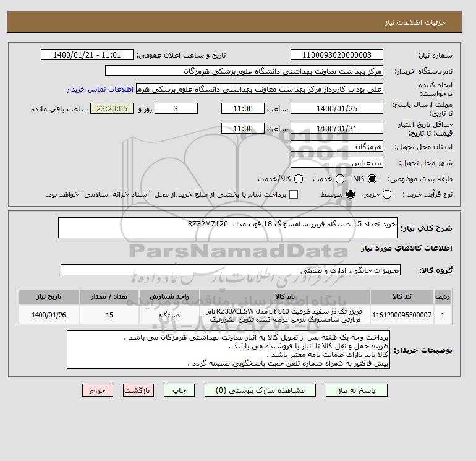Click the تاریخ نیاز column header

[49, 296]
